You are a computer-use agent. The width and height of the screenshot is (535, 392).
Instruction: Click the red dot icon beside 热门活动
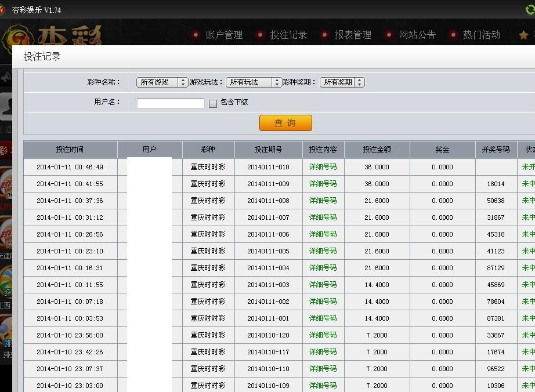tap(453, 35)
